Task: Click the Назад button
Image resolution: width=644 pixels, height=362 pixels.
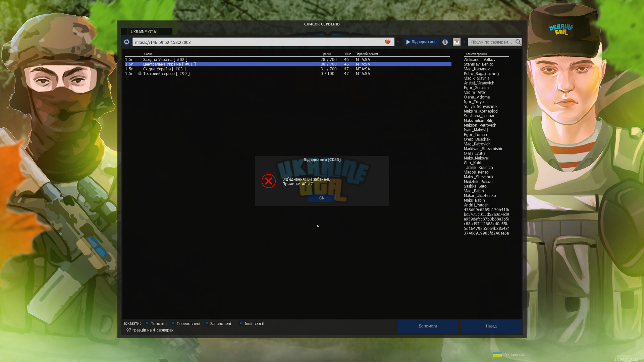Action: click(x=491, y=326)
